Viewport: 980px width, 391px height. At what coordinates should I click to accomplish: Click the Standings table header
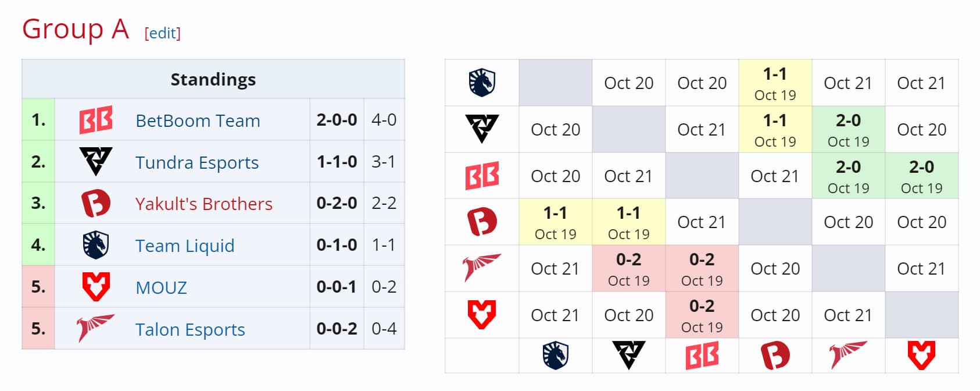click(213, 79)
